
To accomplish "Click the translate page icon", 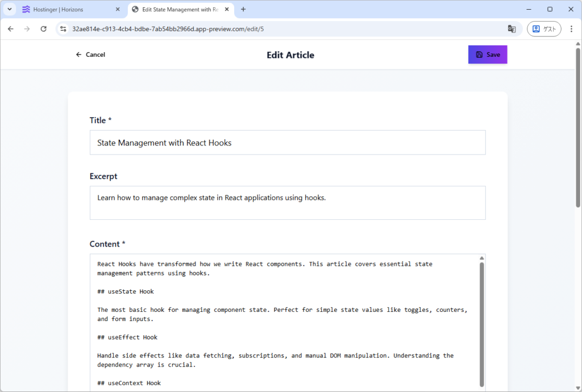I will point(512,29).
